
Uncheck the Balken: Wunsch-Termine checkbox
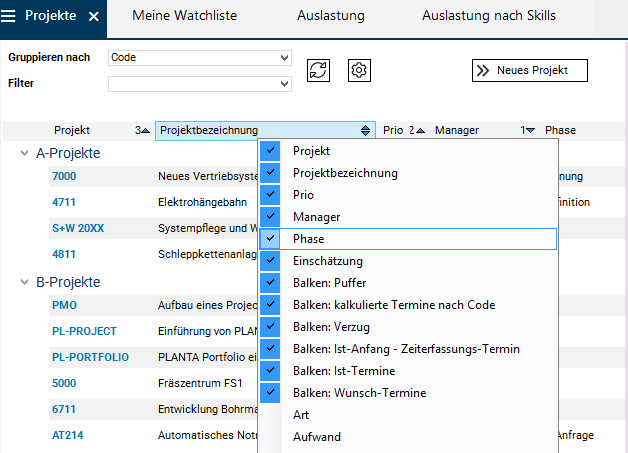coord(270,393)
